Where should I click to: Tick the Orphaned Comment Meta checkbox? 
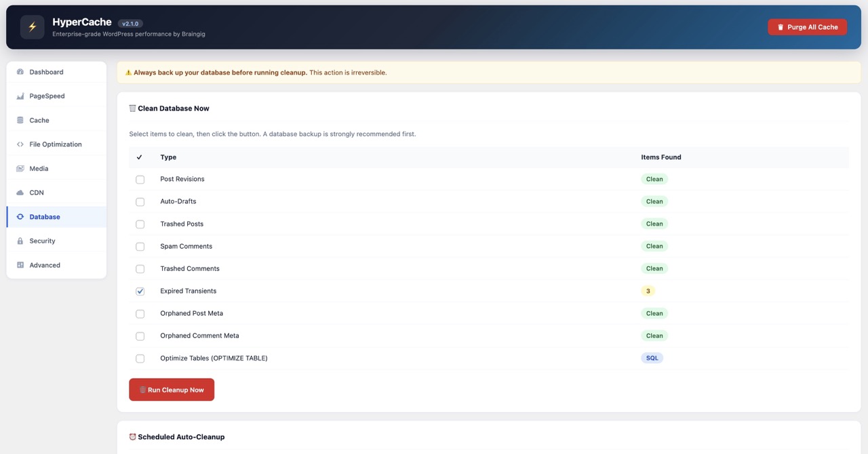pyautogui.click(x=140, y=336)
